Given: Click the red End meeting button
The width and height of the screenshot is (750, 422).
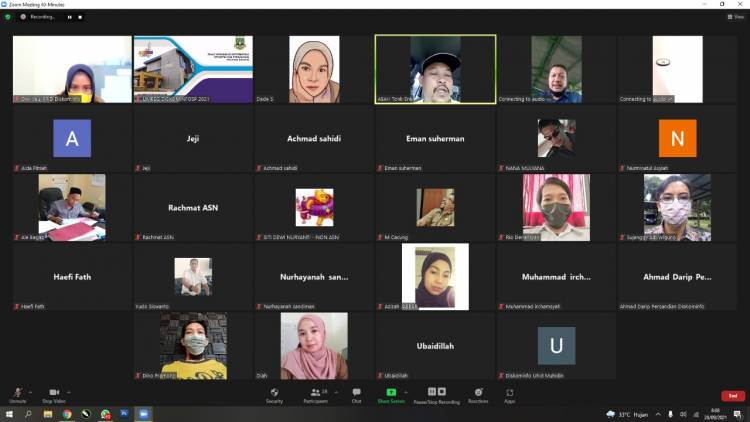Looking at the screenshot, I should (x=733, y=396).
